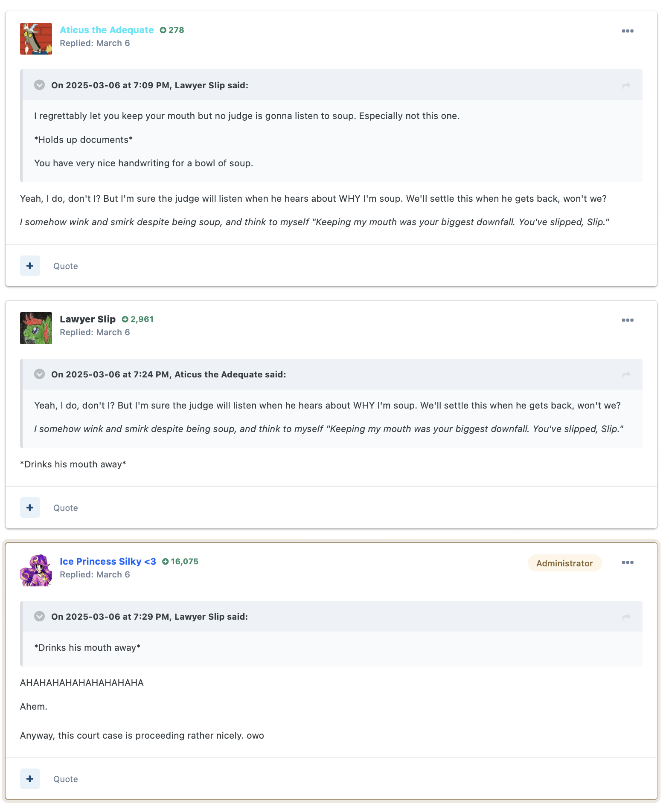This screenshot has width=669, height=812.
Task: Toggle multiquote plus on Ice Princess Silky's post
Action: tap(30, 779)
